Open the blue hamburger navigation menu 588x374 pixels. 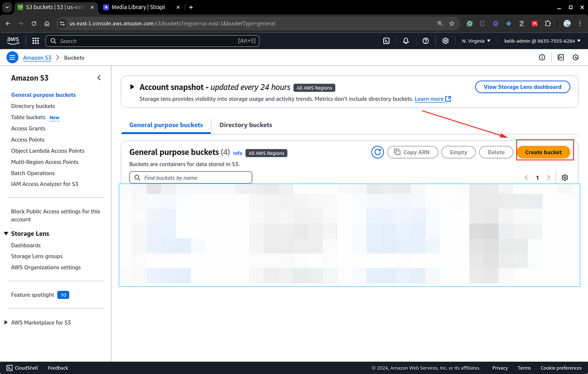(12, 57)
